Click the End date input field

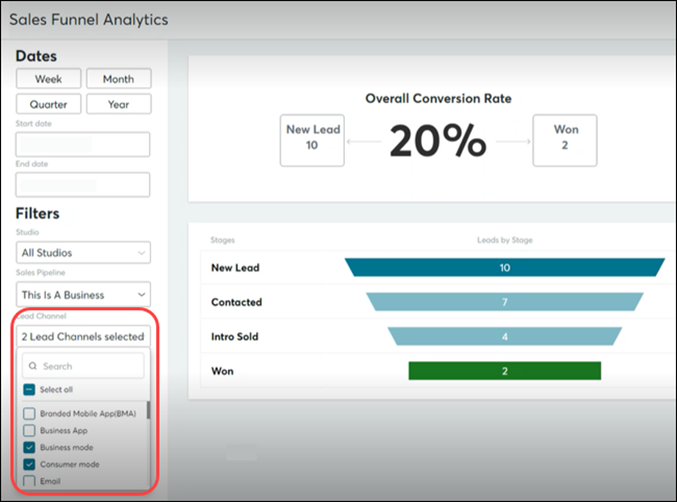[x=83, y=185]
